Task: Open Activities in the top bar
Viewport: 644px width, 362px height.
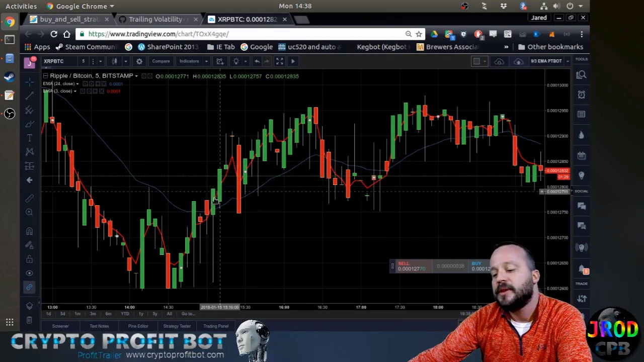Action: click(21, 6)
